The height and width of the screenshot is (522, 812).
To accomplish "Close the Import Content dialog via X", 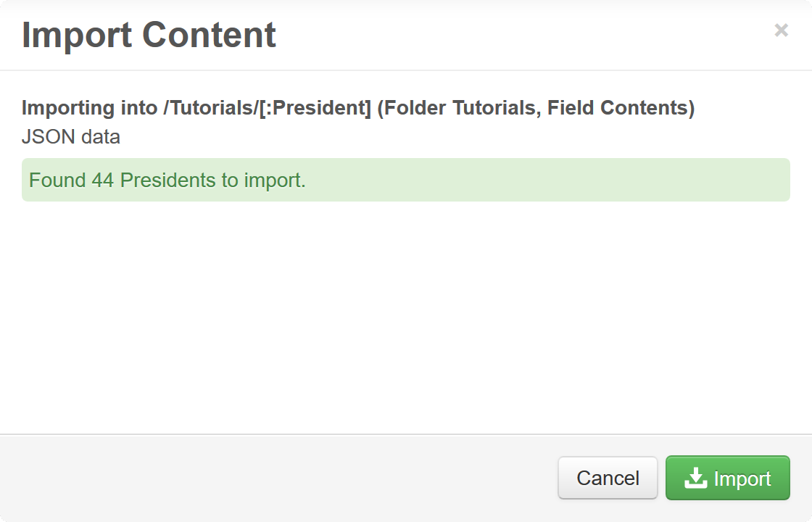I will coord(781,30).
